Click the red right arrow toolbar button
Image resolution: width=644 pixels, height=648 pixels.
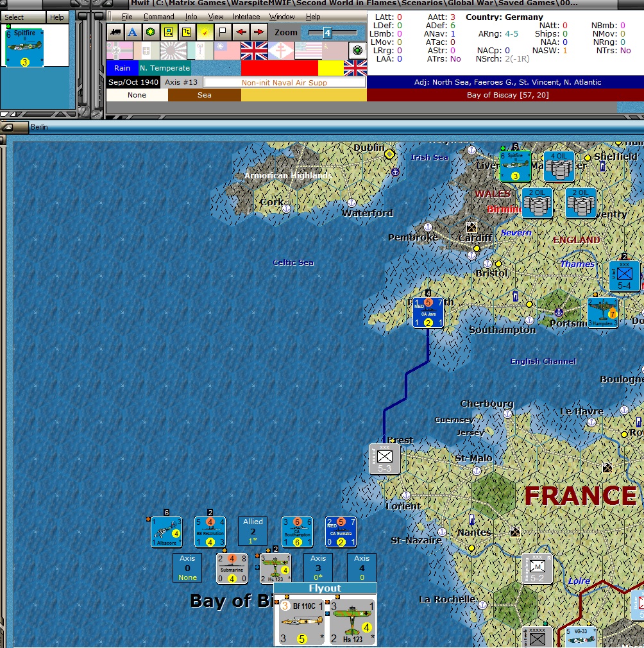coord(258,32)
